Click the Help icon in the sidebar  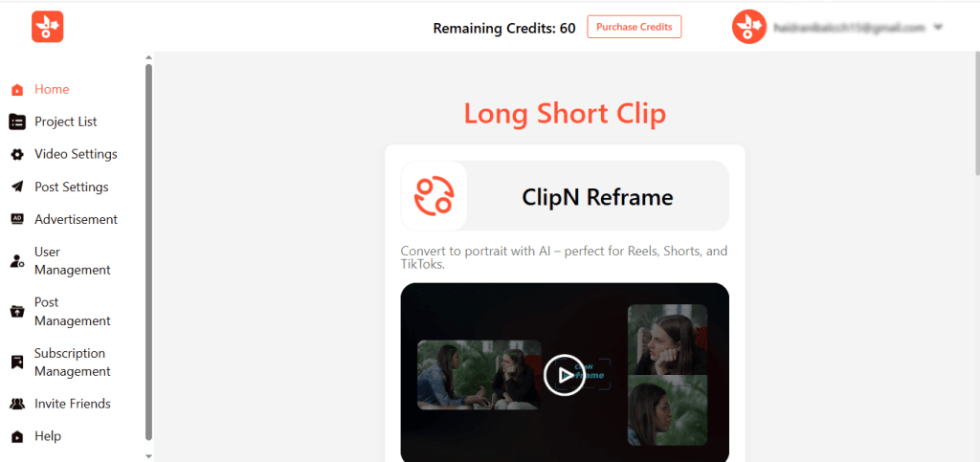pyautogui.click(x=17, y=436)
